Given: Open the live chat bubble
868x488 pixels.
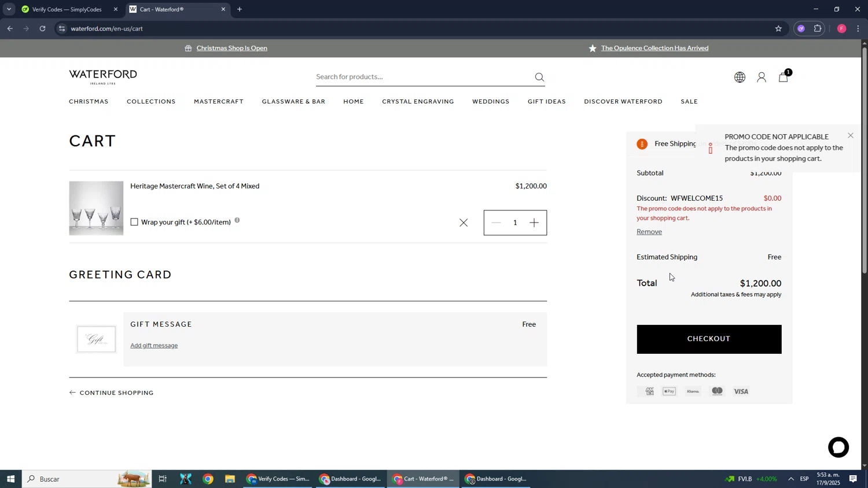Looking at the screenshot, I should (x=838, y=448).
